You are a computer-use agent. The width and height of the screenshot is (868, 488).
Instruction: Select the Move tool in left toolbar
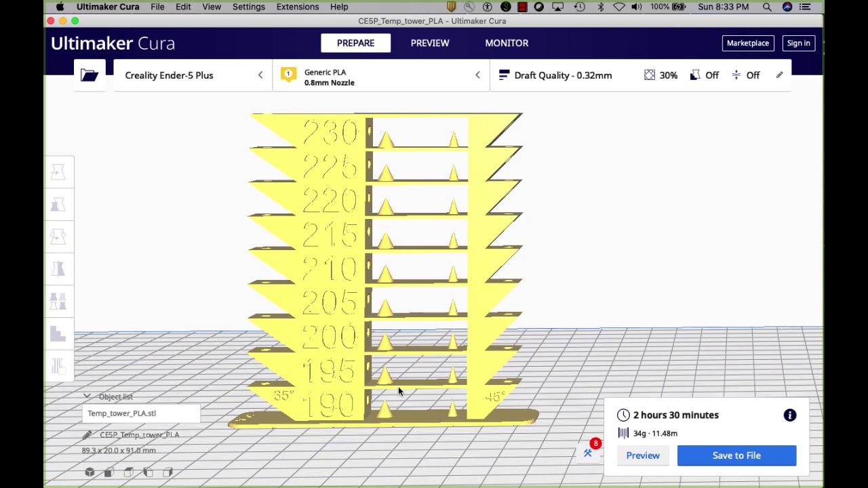point(58,172)
